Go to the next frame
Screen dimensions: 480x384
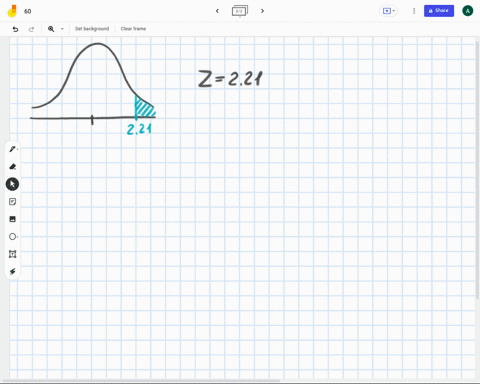(x=262, y=11)
